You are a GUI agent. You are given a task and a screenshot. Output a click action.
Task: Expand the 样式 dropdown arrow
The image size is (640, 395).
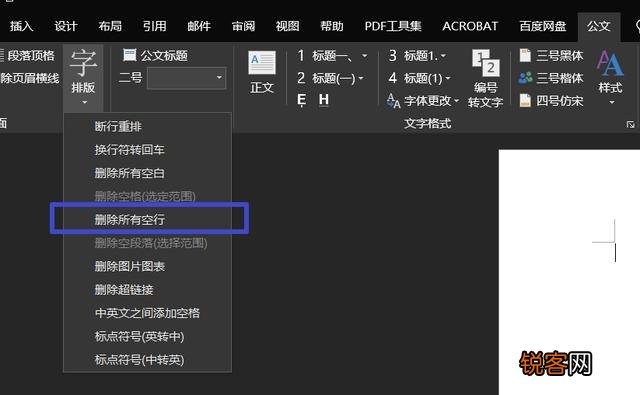611,102
